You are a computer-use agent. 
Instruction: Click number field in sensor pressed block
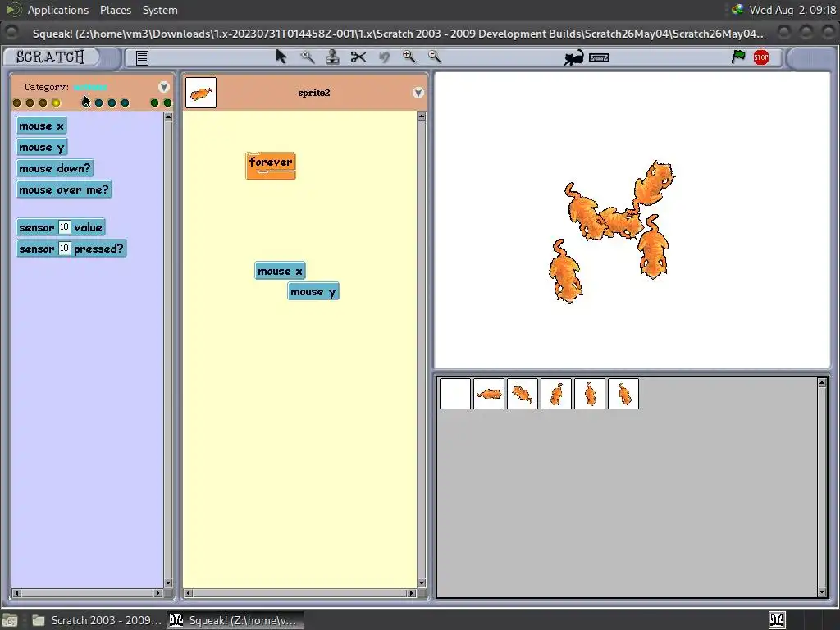[64, 249]
